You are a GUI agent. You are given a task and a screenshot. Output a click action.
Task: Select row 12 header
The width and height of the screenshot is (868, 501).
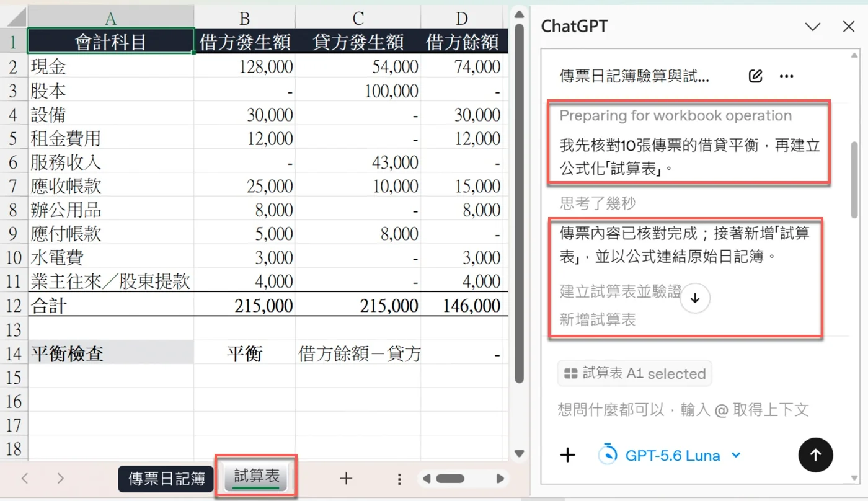pyautogui.click(x=14, y=305)
